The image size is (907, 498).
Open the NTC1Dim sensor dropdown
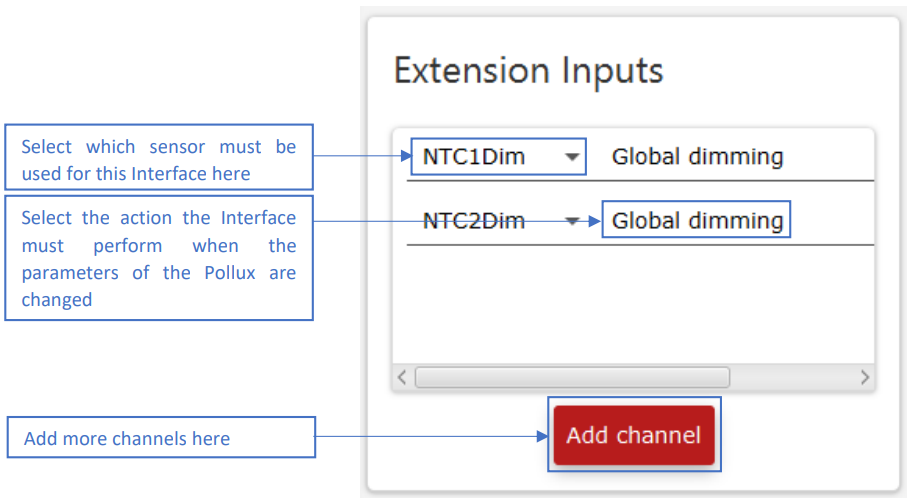click(x=499, y=157)
